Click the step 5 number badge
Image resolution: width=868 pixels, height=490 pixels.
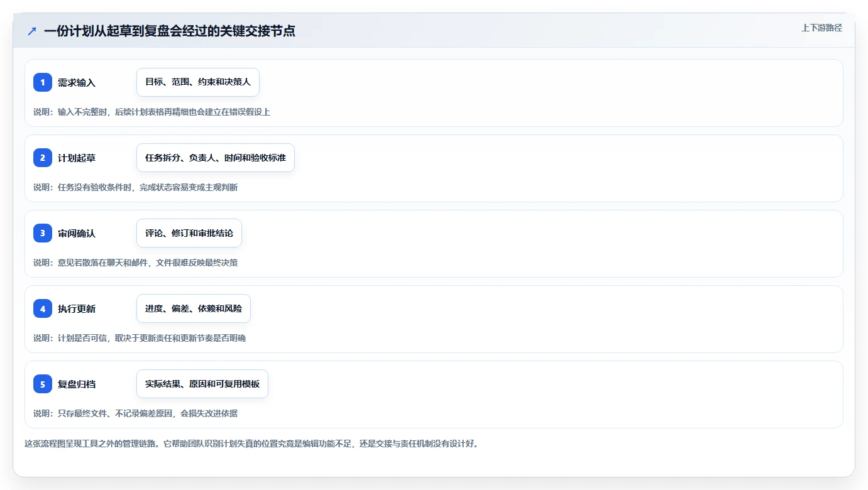coord(43,384)
